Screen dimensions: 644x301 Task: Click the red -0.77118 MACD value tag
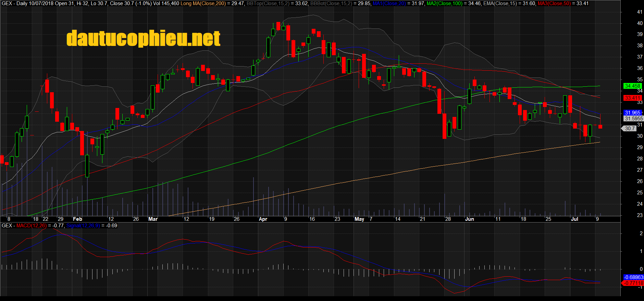click(633, 283)
